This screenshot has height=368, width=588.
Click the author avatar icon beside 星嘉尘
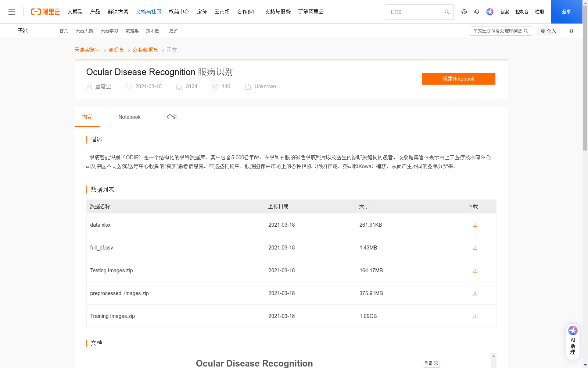pyautogui.click(x=89, y=87)
